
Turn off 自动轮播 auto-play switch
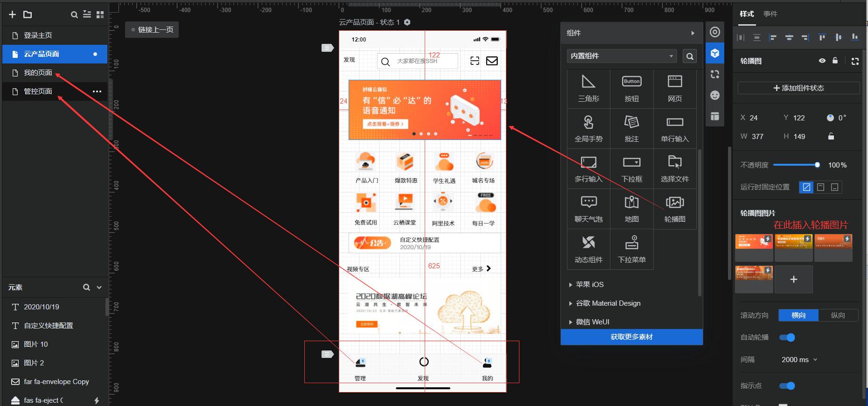click(787, 337)
